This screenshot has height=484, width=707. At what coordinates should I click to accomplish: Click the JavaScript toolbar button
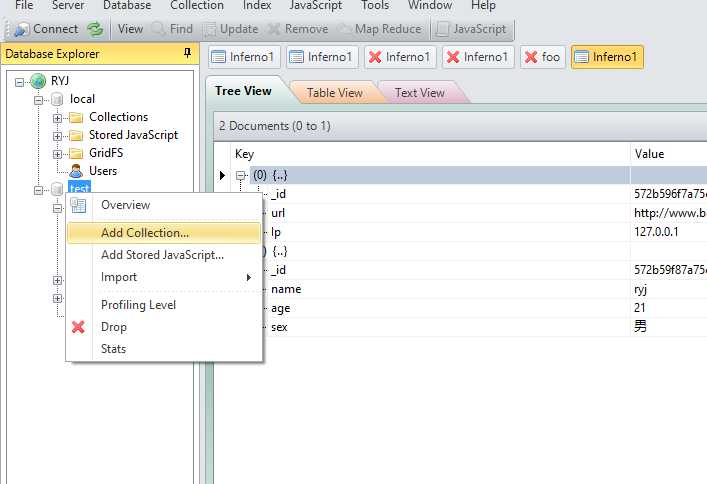coord(472,29)
